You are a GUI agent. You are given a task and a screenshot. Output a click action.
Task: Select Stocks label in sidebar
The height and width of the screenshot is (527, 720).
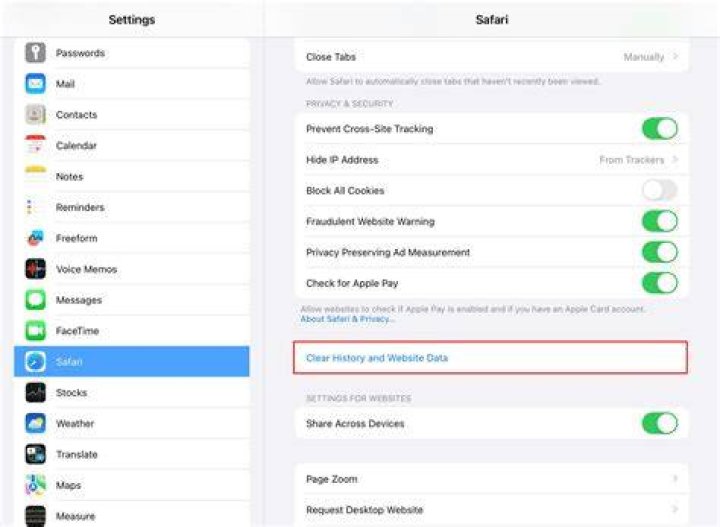point(71,393)
